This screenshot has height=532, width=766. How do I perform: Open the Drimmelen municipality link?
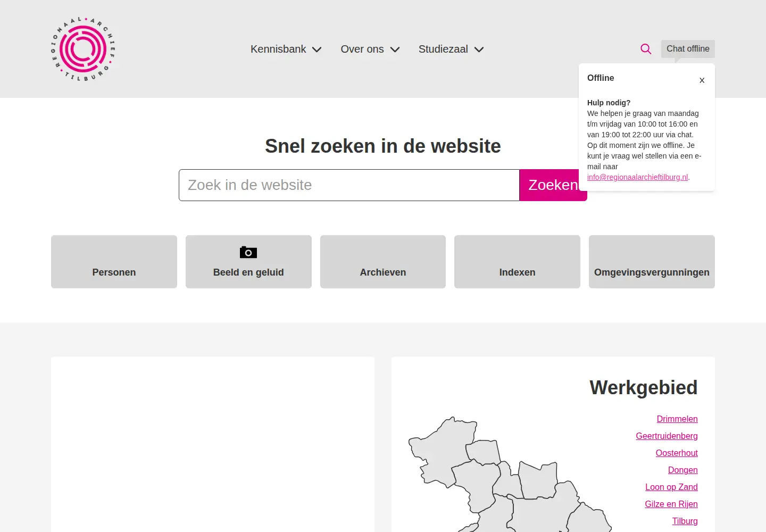677,419
